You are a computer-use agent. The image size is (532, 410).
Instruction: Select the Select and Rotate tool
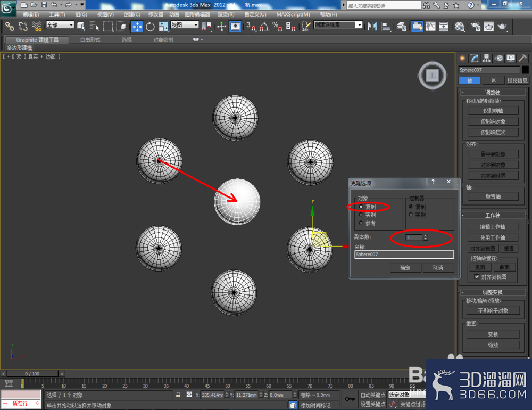[150, 27]
